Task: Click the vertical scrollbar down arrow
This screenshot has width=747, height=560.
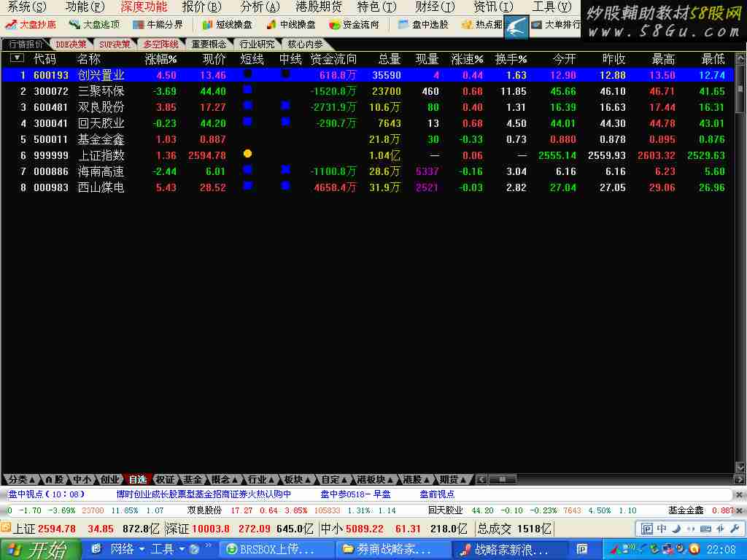Action: (x=740, y=467)
